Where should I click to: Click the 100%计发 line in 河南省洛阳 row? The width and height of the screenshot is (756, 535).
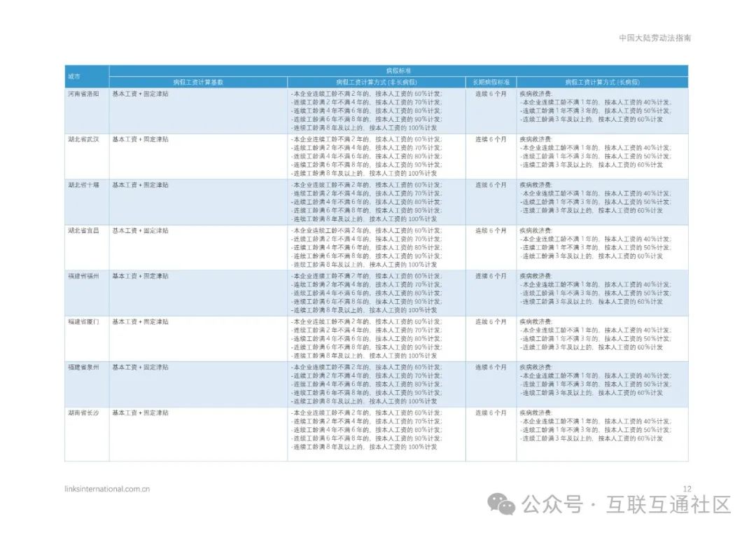tap(364, 128)
